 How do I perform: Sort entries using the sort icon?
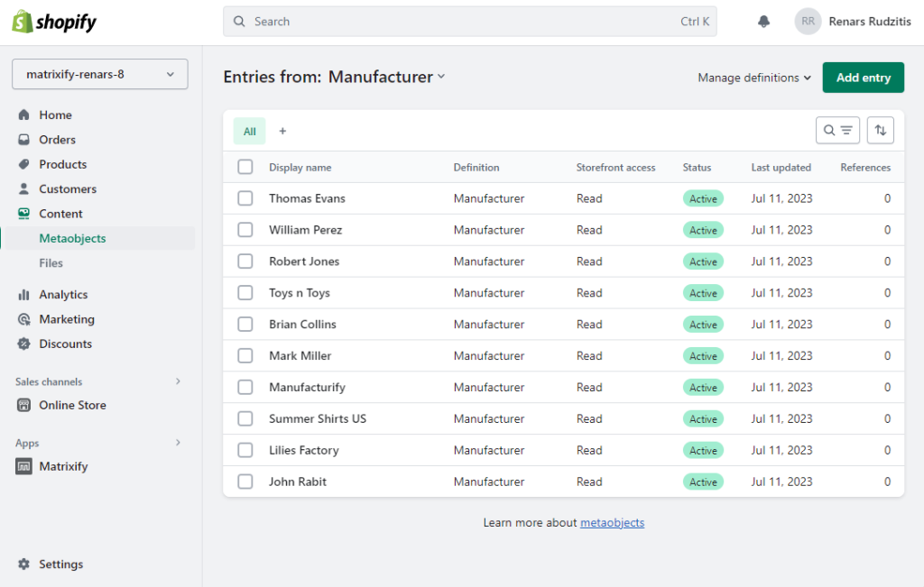pyautogui.click(x=881, y=130)
